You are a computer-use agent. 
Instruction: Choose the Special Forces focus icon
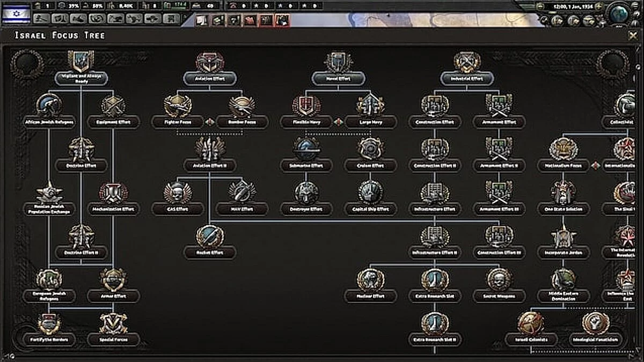click(113, 324)
